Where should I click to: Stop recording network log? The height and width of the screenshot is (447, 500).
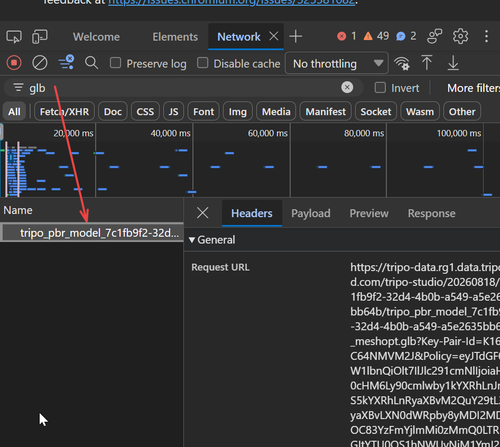(x=14, y=63)
